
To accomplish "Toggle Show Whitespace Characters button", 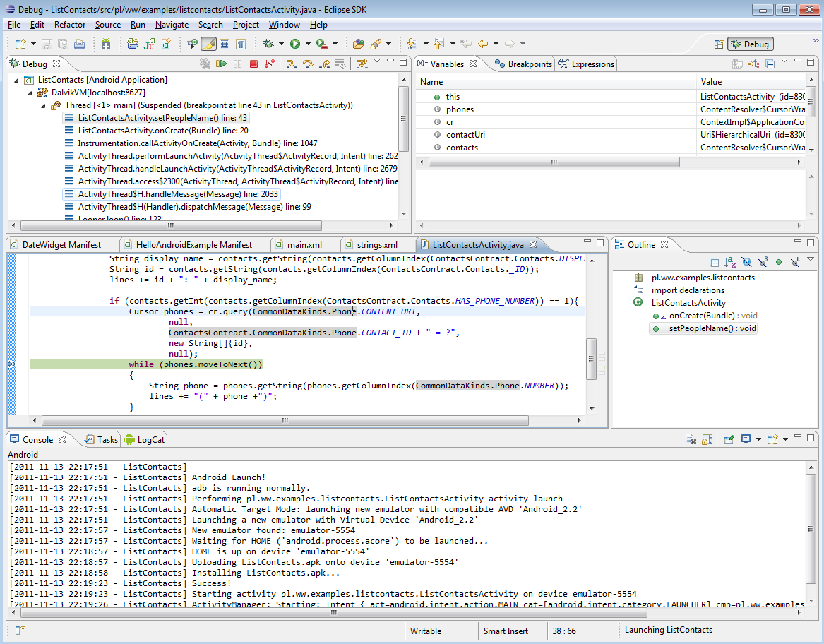I will point(241,44).
